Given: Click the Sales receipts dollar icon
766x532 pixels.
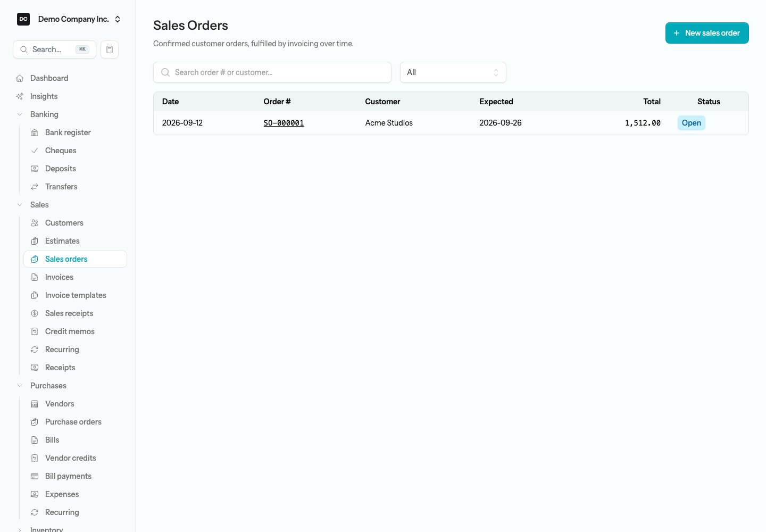Looking at the screenshot, I should point(35,313).
